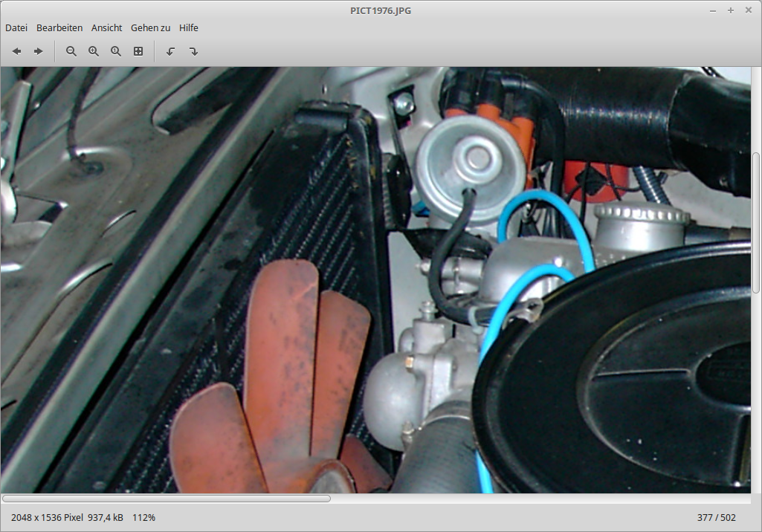Reset zoom to normal size

(x=116, y=51)
